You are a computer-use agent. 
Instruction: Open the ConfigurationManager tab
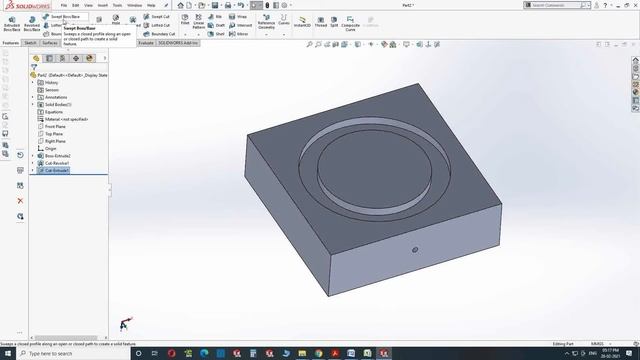(x=62, y=58)
